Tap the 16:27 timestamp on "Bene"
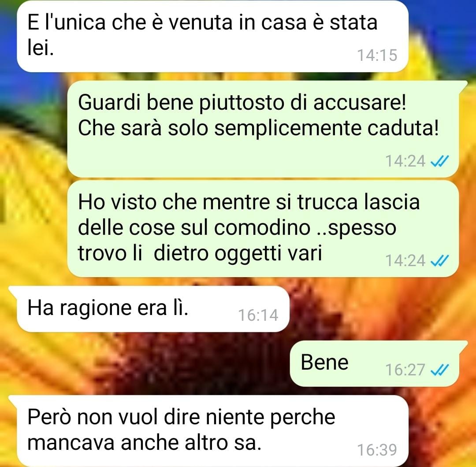476x467 pixels. pyautogui.click(x=405, y=370)
